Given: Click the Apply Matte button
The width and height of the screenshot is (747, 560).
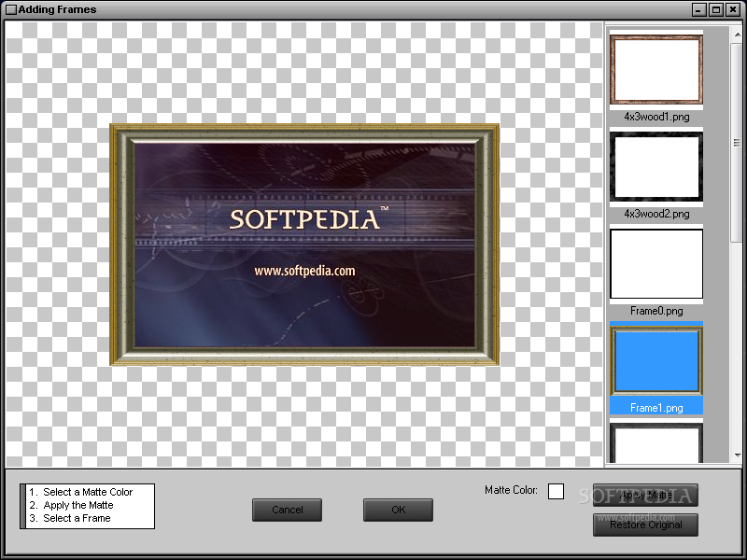Looking at the screenshot, I should pos(645,496).
